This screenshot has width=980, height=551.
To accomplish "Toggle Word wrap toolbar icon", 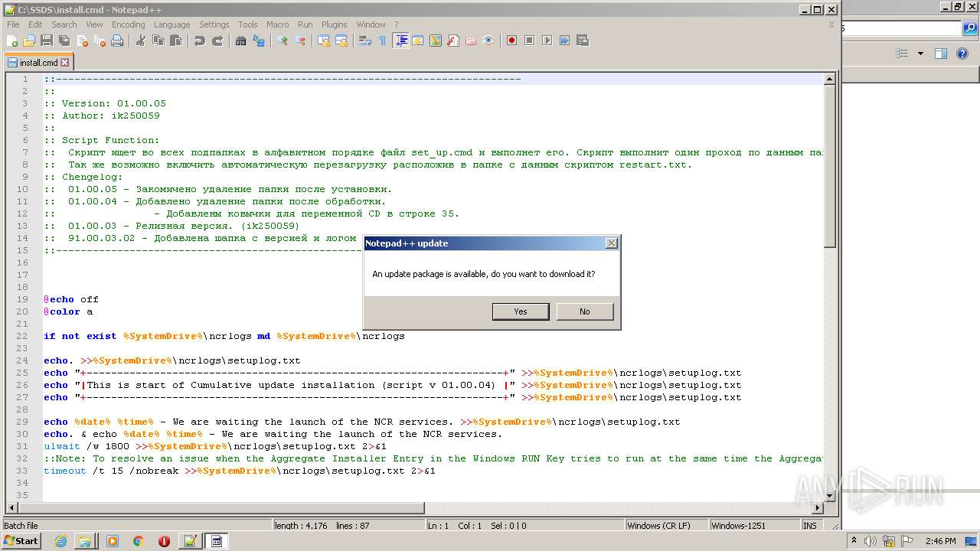I will coord(364,41).
